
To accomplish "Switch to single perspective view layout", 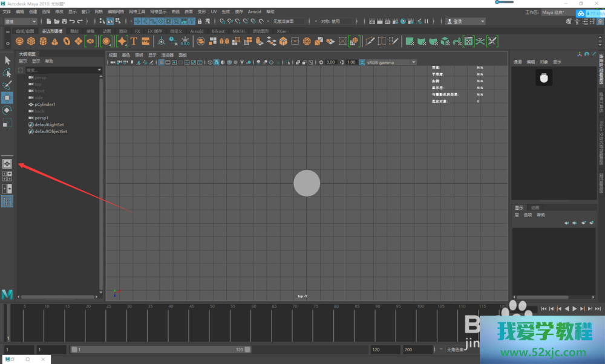I will pos(7,163).
